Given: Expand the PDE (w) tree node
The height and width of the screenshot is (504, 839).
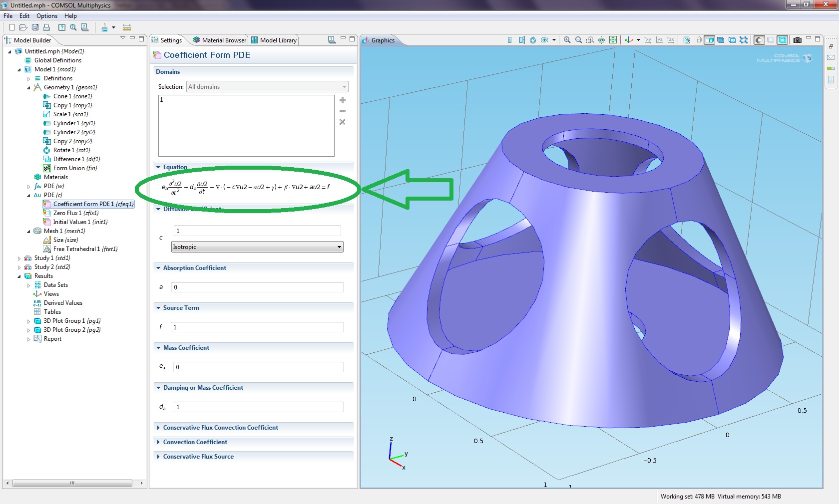Looking at the screenshot, I should pyautogui.click(x=28, y=186).
